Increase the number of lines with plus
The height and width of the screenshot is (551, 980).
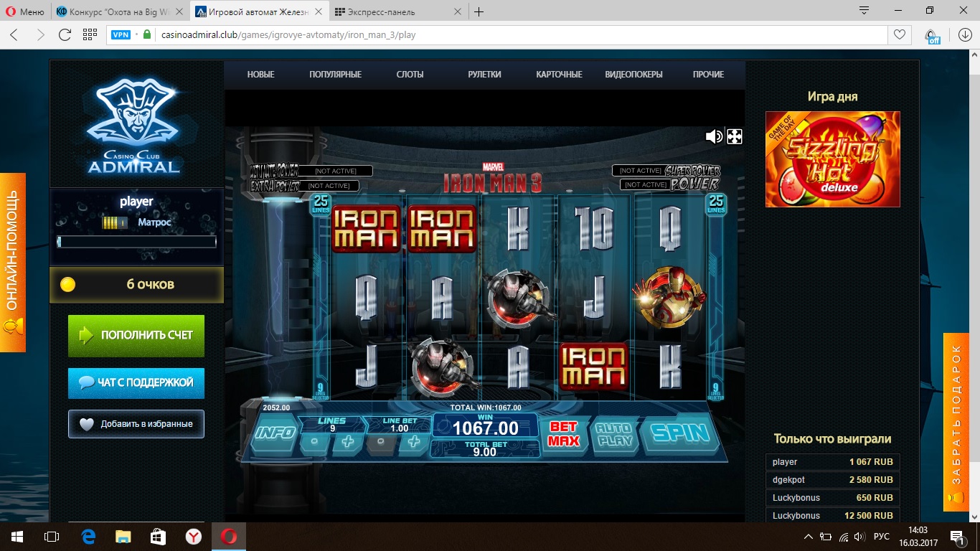click(x=347, y=442)
